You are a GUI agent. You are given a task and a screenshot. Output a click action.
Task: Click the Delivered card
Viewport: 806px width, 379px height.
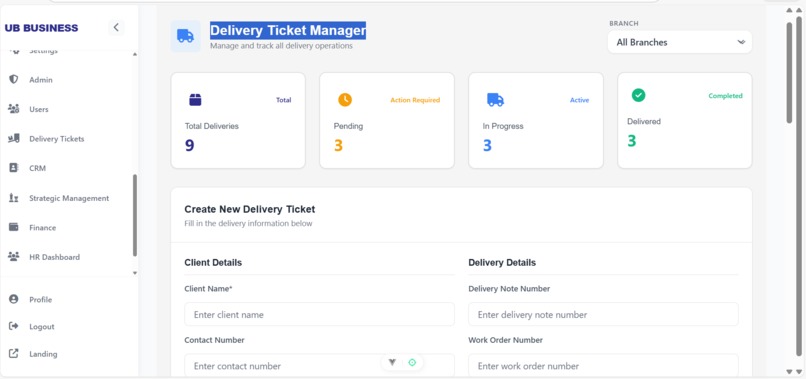click(x=685, y=120)
